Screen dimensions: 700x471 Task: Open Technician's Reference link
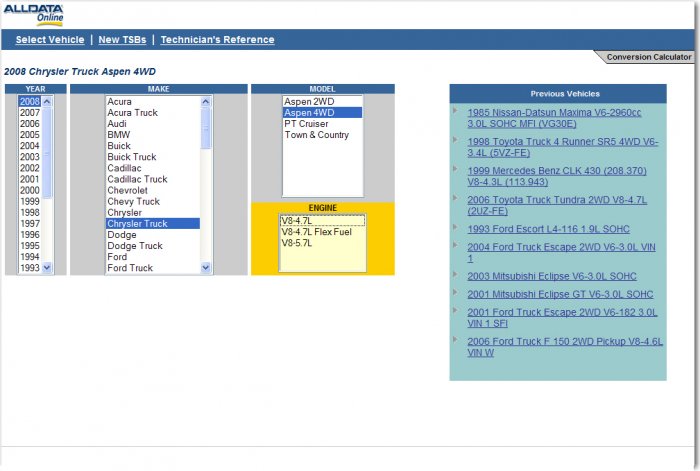point(217,40)
